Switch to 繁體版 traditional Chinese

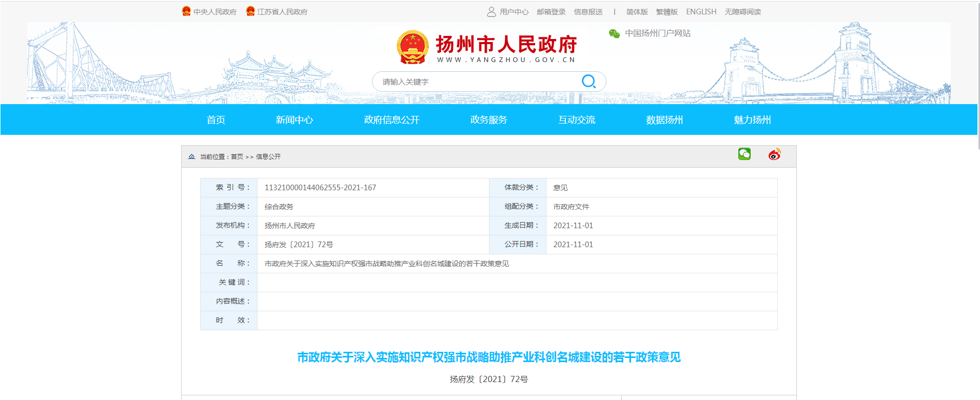(667, 12)
